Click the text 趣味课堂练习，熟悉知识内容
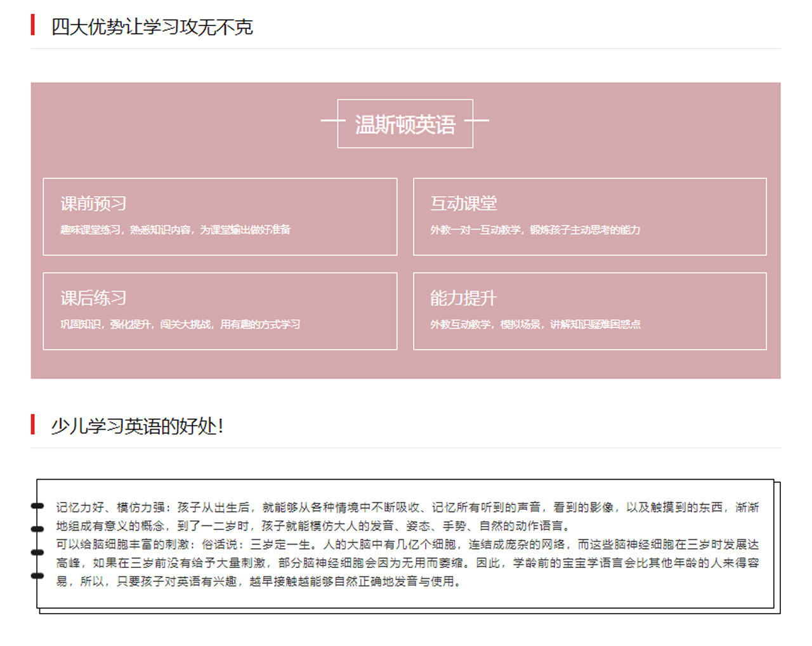 click(126, 230)
